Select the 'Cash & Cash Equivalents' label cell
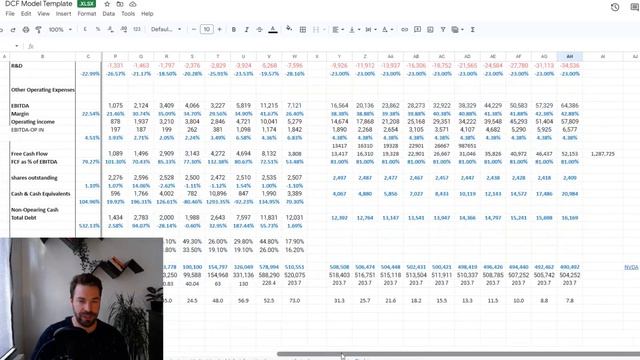This screenshot has width=640, height=360. click(x=42, y=194)
